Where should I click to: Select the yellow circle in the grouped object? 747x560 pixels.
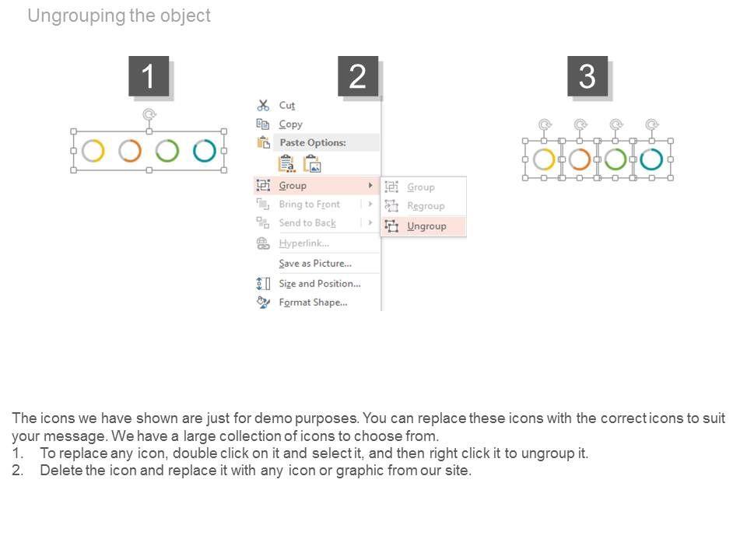(93, 150)
